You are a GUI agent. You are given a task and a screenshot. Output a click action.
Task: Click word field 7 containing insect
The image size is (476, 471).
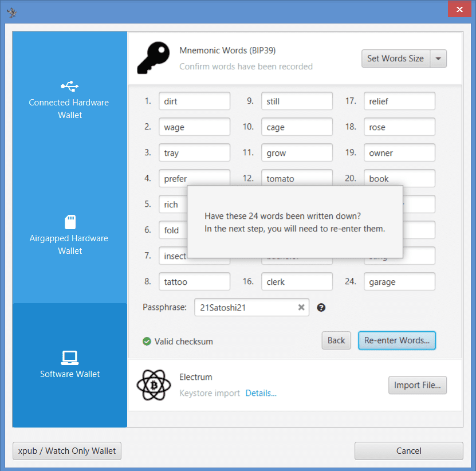[x=173, y=256]
